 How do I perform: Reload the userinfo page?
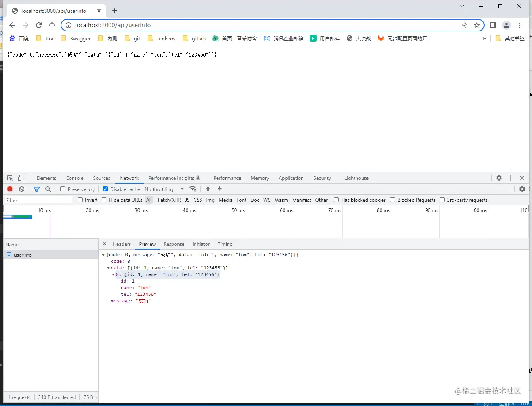(39, 25)
